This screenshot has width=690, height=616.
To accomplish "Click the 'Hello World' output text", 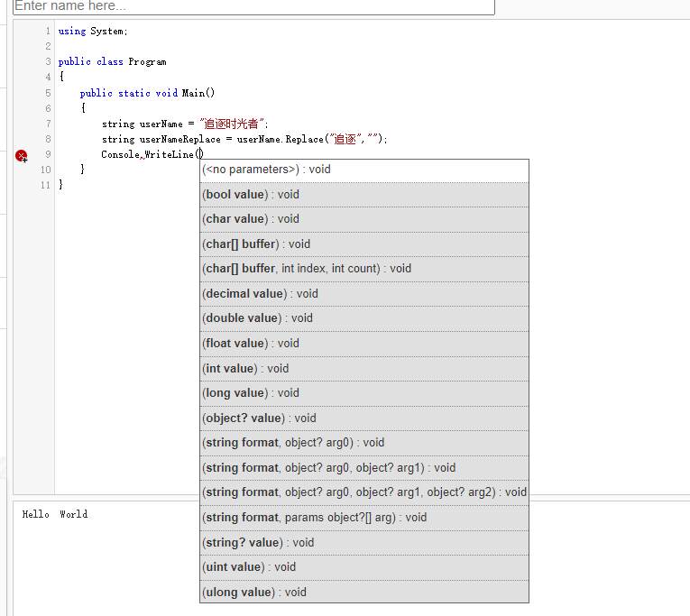I will [55, 514].
